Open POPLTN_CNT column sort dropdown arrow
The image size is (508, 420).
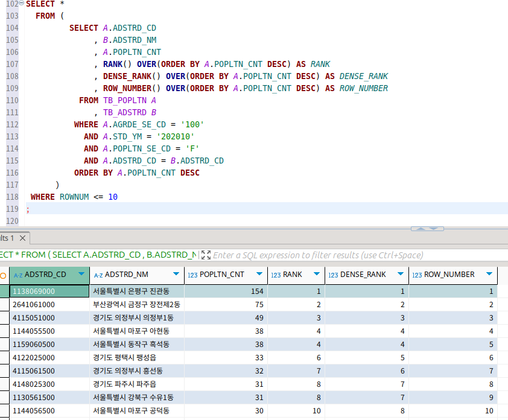[259, 274]
